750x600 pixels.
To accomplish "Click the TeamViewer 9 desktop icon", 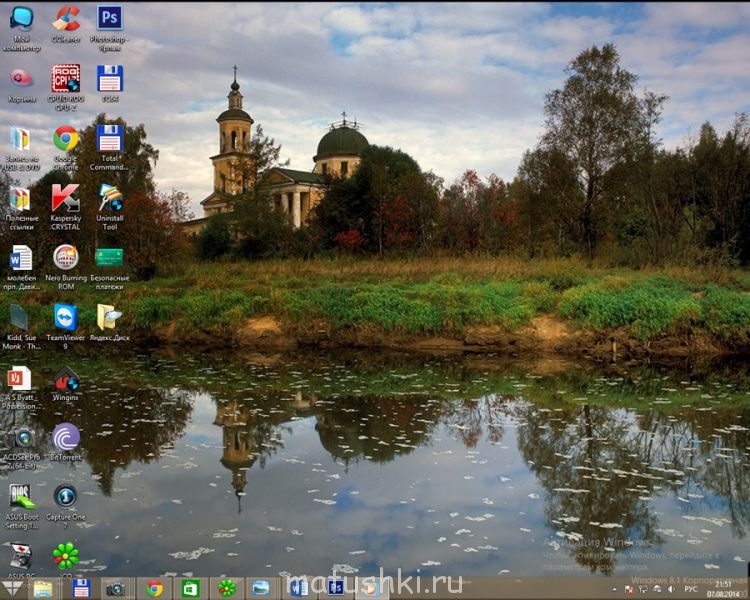I will click(65, 317).
